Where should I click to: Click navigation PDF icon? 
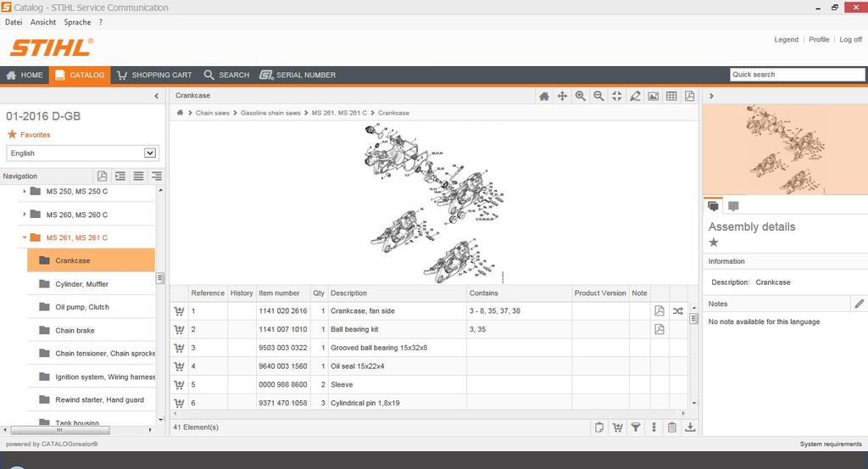[102, 176]
